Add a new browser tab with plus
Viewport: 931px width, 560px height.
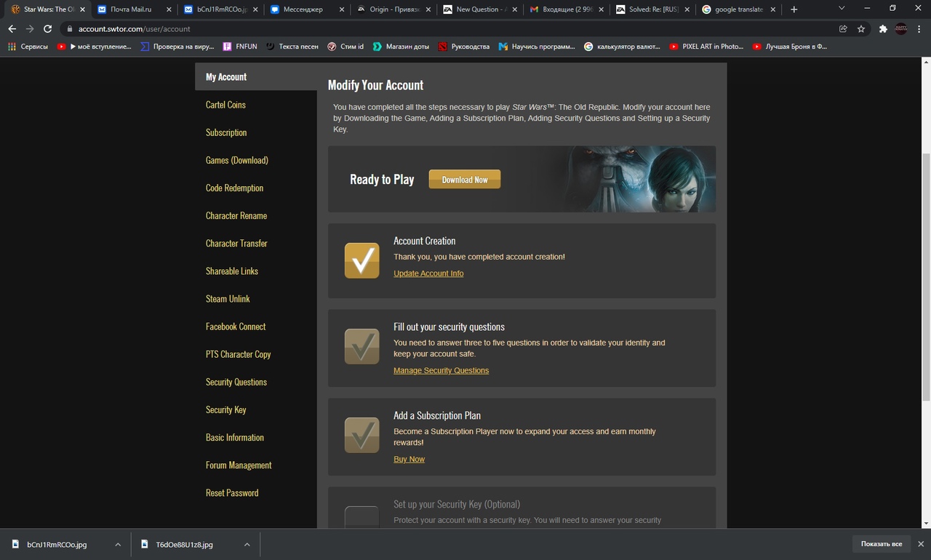pyautogui.click(x=794, y=9)
